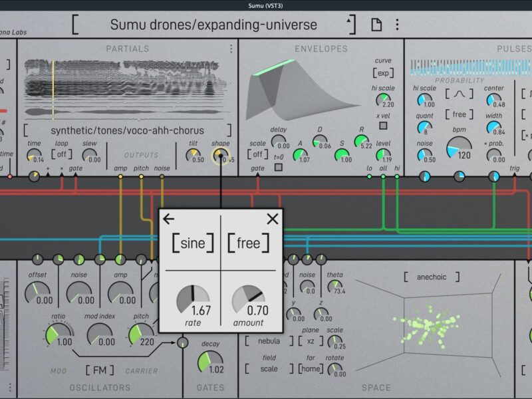Click the [home] button in Space
Screen dimensions: 532x399
311,368
